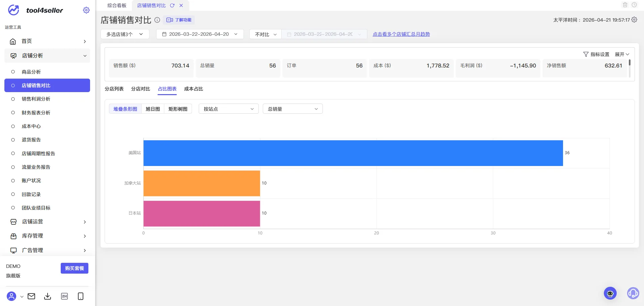Select 销售利润分析 menu item

pos(47,99)
